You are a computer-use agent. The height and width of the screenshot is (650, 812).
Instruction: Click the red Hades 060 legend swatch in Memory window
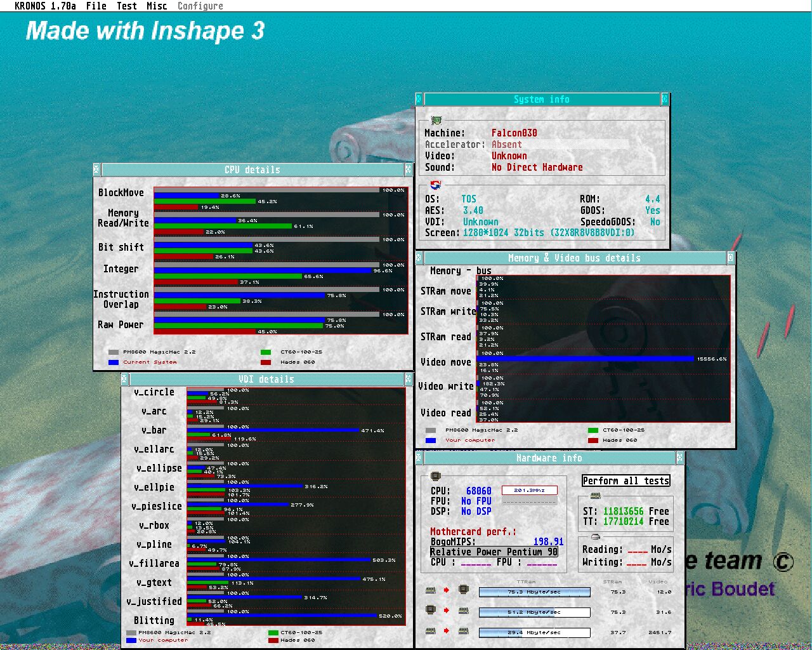click(x=593, y=440)
